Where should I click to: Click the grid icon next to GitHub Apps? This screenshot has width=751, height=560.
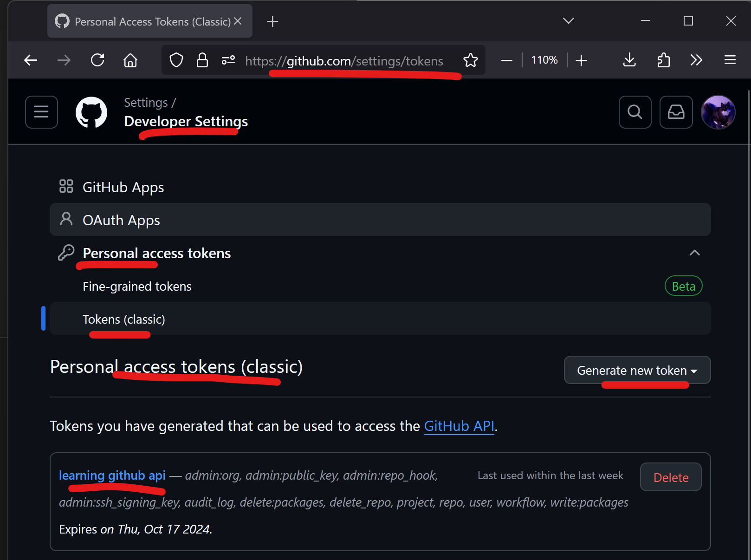pos(66,186)
